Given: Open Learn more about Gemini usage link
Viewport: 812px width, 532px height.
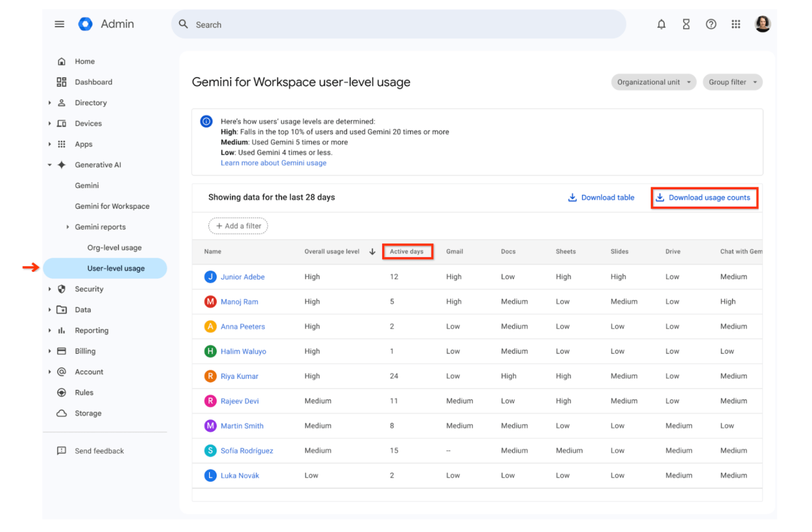Looking at the screenshot, I should coord(274,163).
